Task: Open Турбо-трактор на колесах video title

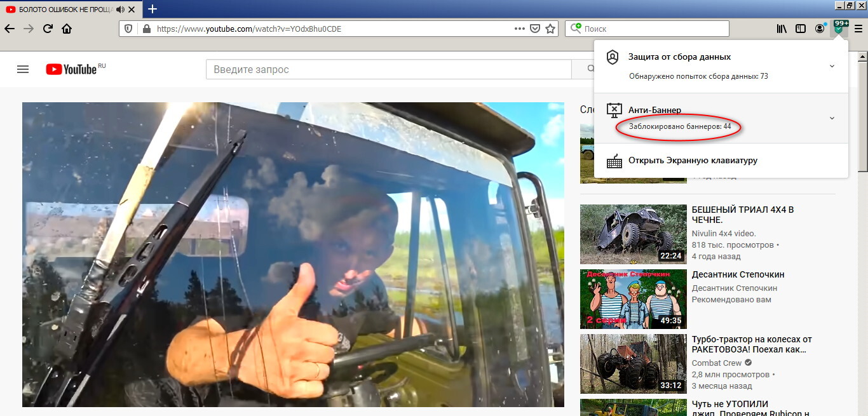Action: point(752,344)
